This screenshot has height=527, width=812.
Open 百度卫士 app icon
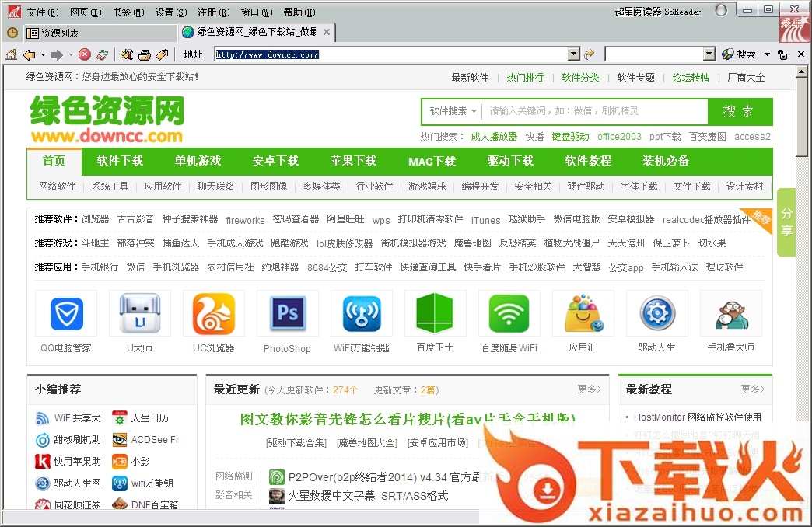(x=436, y=313)
